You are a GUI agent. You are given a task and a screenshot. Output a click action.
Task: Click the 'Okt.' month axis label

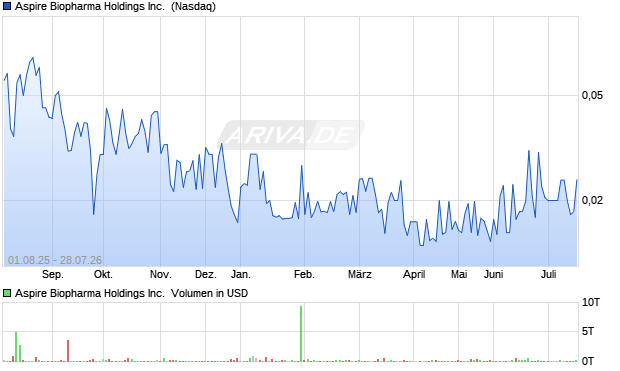pyautogui.click(x=103, y=274)
